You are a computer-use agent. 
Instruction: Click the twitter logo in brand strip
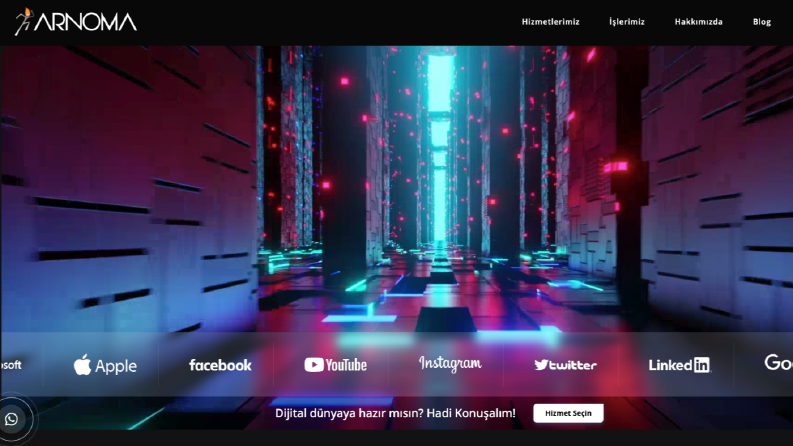pyautogui.click(x=565, y=365)
